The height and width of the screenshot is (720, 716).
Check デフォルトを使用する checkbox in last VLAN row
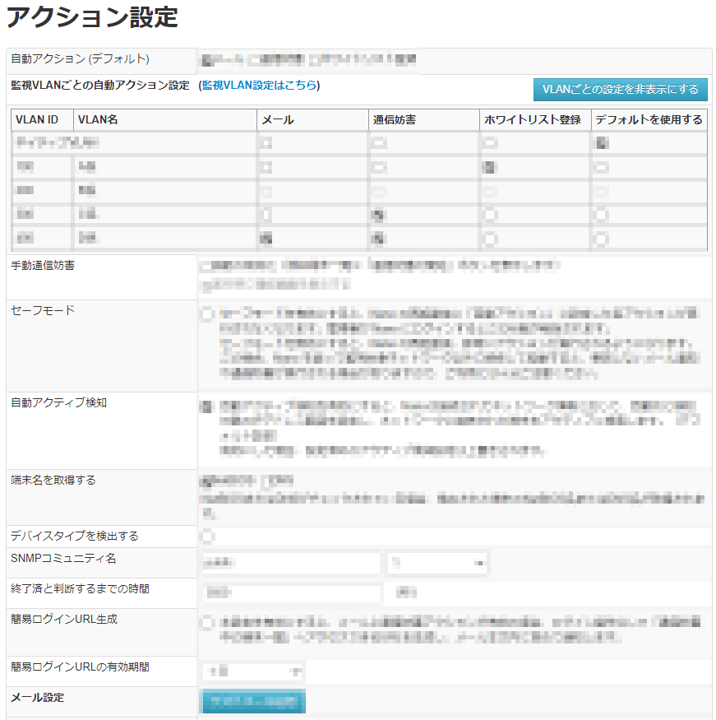pos(602,238)
